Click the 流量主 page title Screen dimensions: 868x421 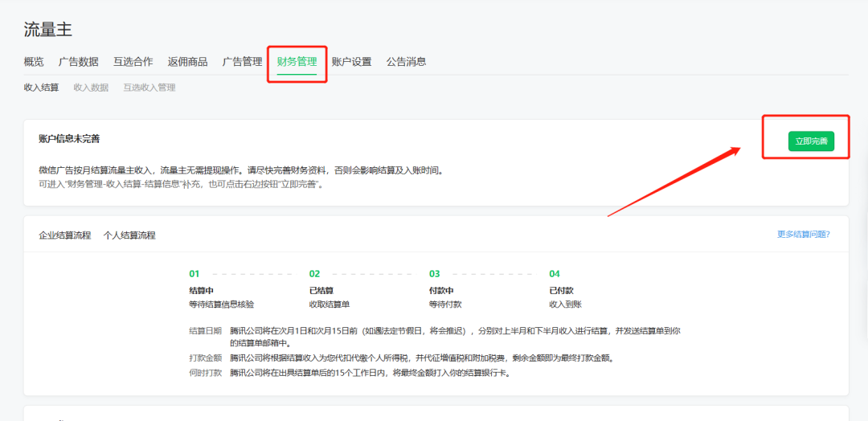[x=48, y=29]
